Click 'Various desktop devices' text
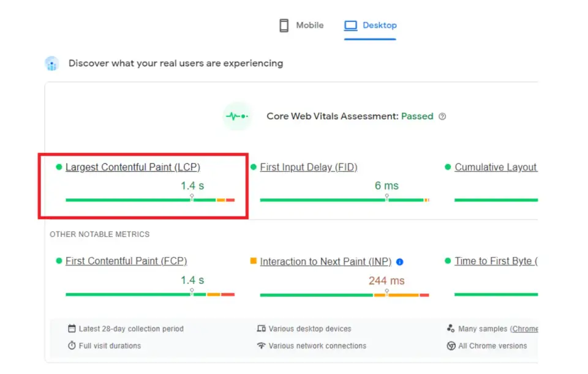The width and height of the screenshot is (588, 374). pyautogui.click(x=310, y=329)
